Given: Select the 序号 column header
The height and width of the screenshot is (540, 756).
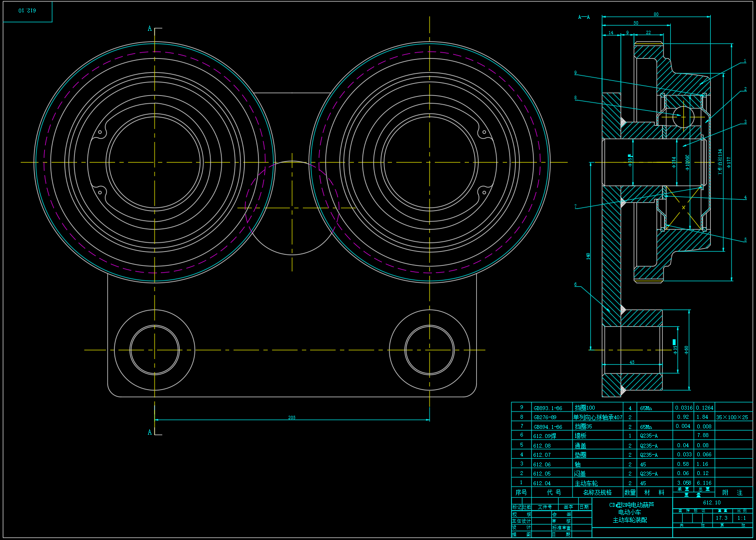Looking at the screenshot, I should pyautogui.click(x=521, y=492).
